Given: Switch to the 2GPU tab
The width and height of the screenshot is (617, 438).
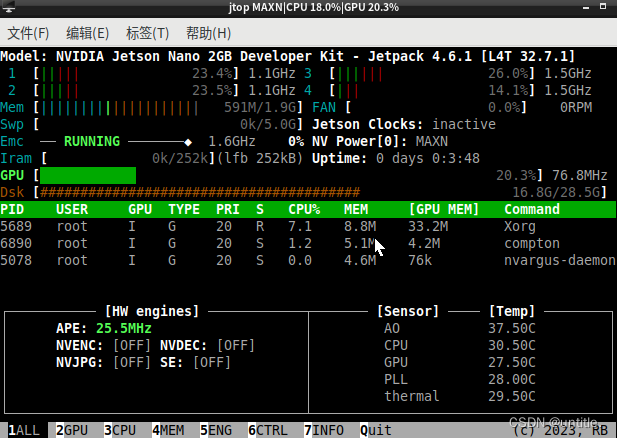Looking at the screenshot, I should pos(72,430).
